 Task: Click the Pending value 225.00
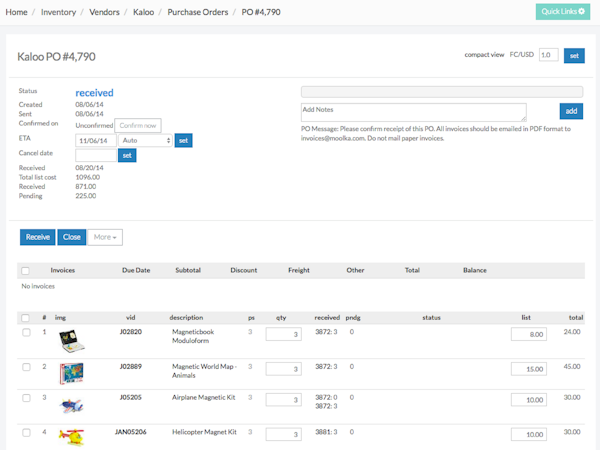[x=86, y=196]
